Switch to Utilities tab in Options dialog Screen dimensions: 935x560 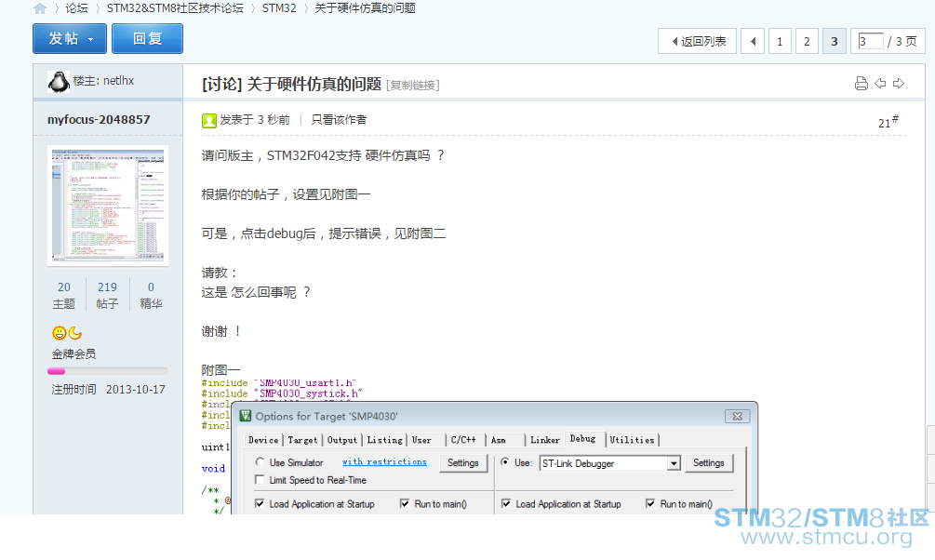tap(632, 440)
